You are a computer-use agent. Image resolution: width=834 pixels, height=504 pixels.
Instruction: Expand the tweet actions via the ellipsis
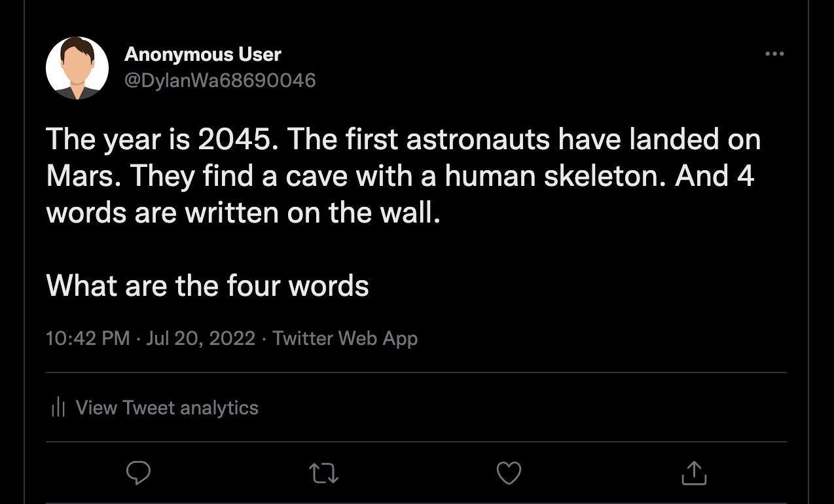pyautogui.click(x=774, y=54)
